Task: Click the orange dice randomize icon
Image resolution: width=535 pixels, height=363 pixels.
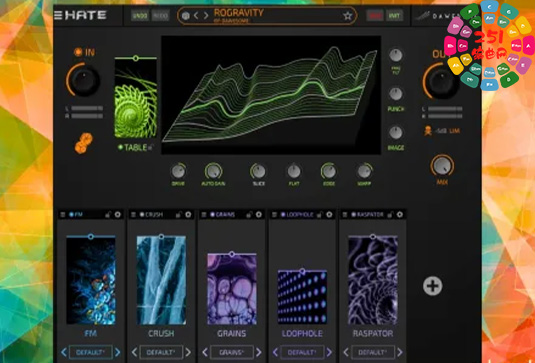Action: 84,143
